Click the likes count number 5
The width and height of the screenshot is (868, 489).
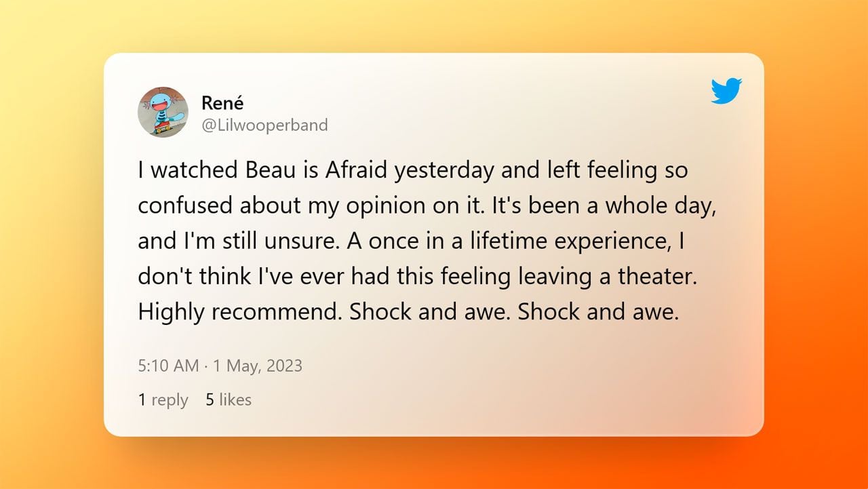[210, 400]
